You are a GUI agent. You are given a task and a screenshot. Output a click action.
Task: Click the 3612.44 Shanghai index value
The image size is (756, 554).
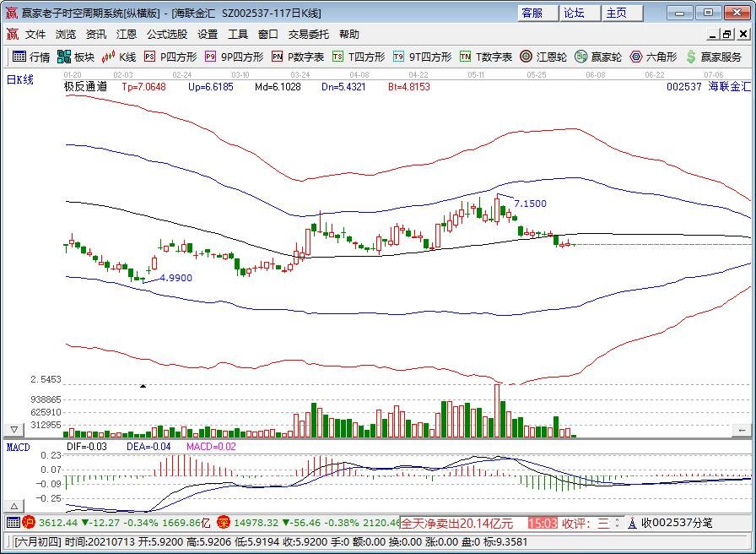point(58,523)
